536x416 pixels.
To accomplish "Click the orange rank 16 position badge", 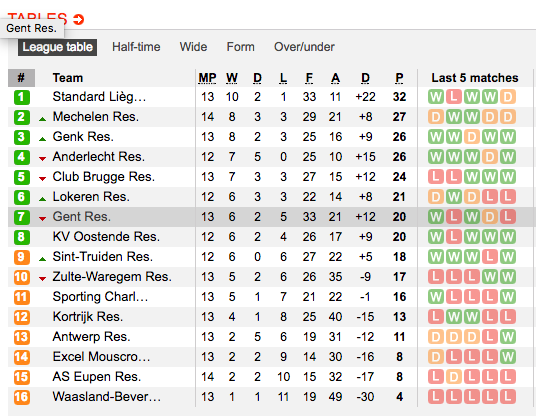I will (x=22, y=397).
